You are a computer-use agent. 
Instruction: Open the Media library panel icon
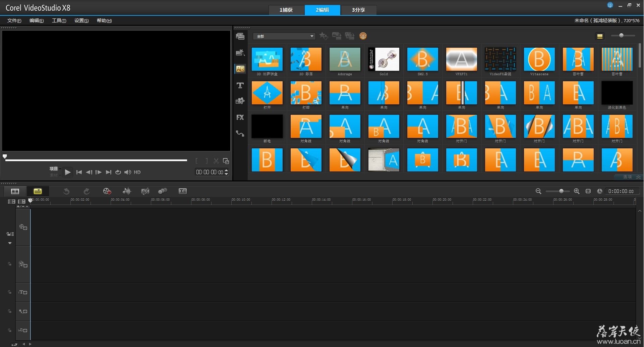click(240, 36)
